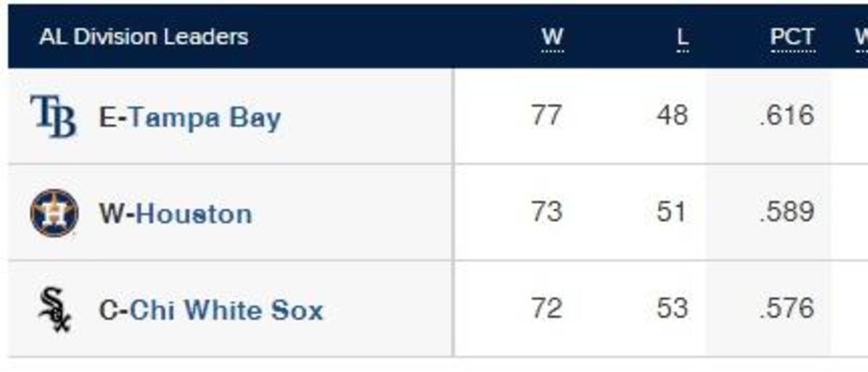This screenshot has width=868, height=372.
Task: Sort standings by PCT column header
Action: click(792, 38)
